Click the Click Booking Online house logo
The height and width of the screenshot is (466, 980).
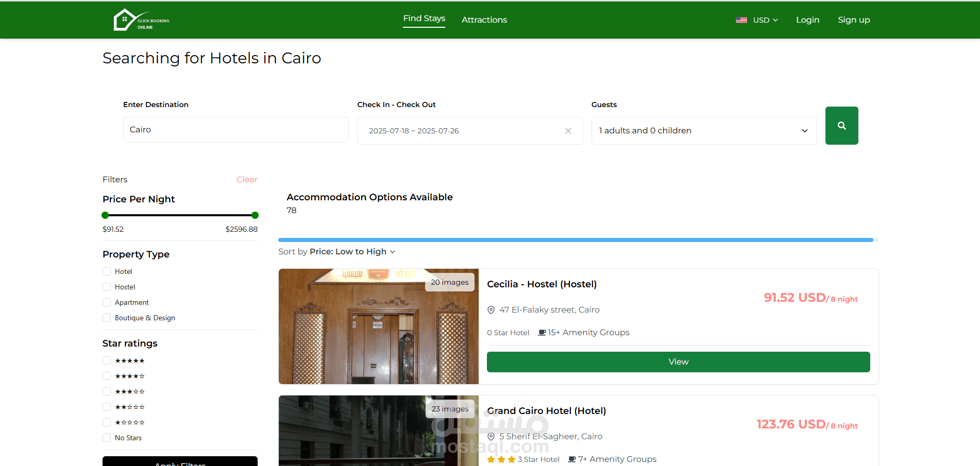(x=142, y=20)
